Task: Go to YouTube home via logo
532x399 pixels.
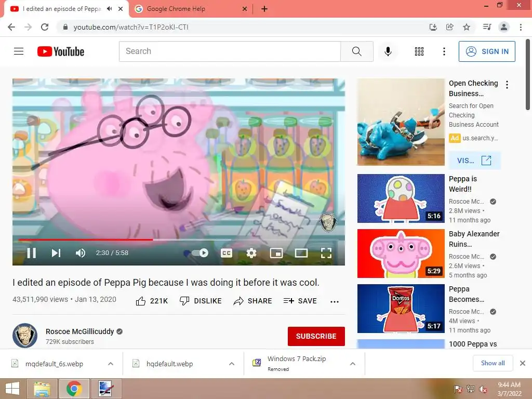Action: tap(61, 51)
